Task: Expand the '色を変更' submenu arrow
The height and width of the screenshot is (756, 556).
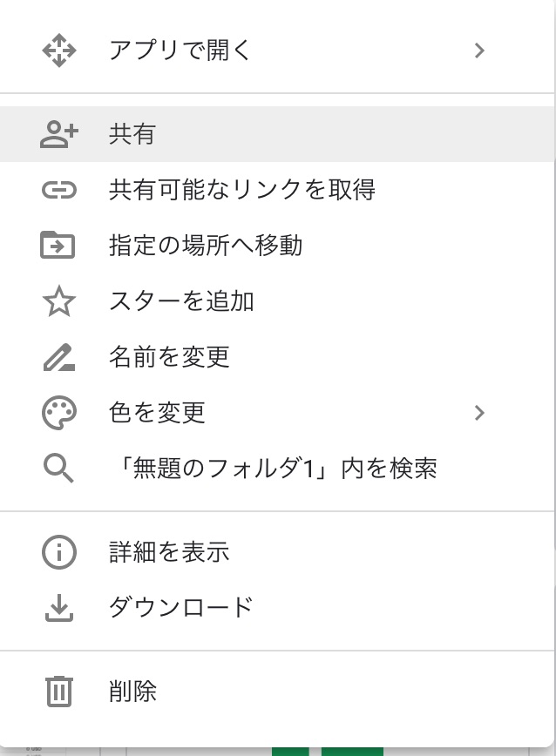Action: click(x=478, y=413)
